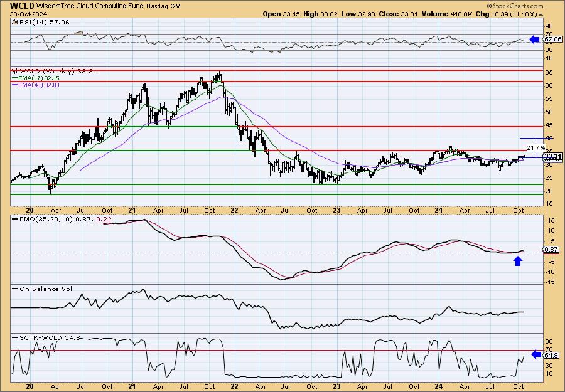The width and height of the screenshot is (565, 392).
Task: Click the 54.8 SCTR value tag
Action: [551, 355]
